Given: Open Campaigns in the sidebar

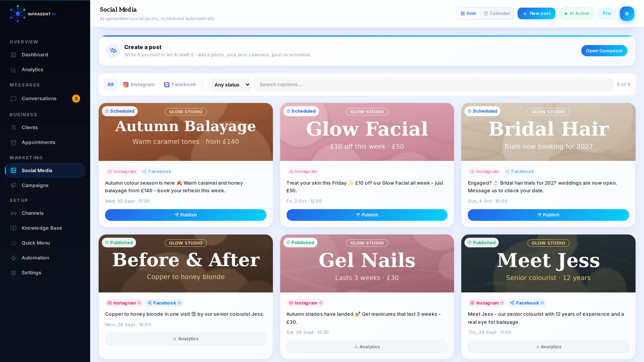Looking at the screenshot, I should tap(45, 186).
